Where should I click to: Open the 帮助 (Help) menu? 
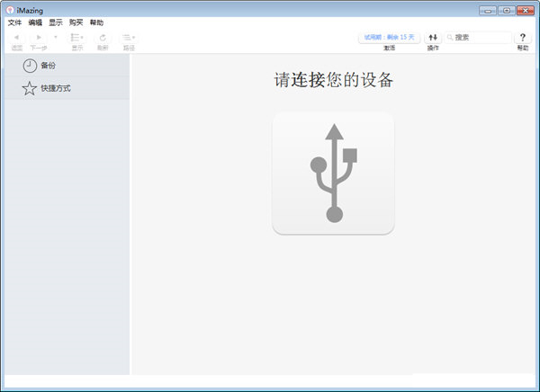[96, 22]
